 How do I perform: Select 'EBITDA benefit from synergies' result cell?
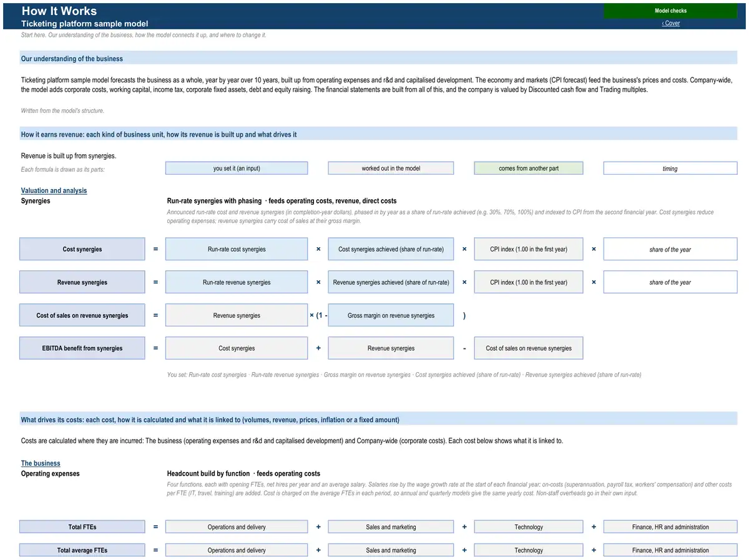(82, 348)
